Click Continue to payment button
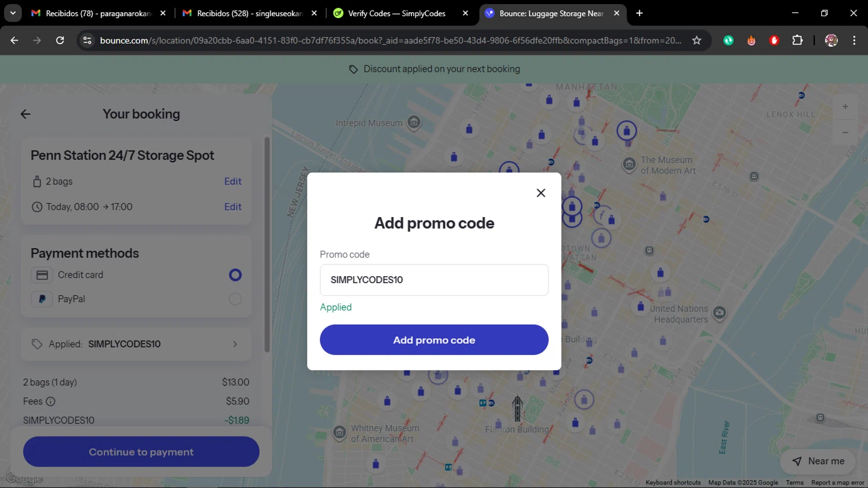868x488 pixels. click(141, 452)
